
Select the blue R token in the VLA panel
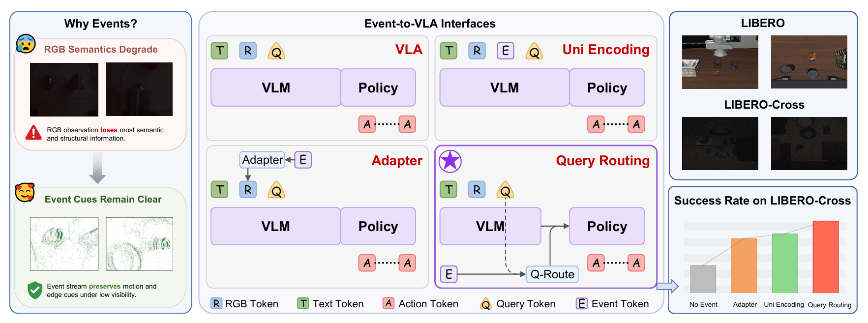(x=248, y=51)
